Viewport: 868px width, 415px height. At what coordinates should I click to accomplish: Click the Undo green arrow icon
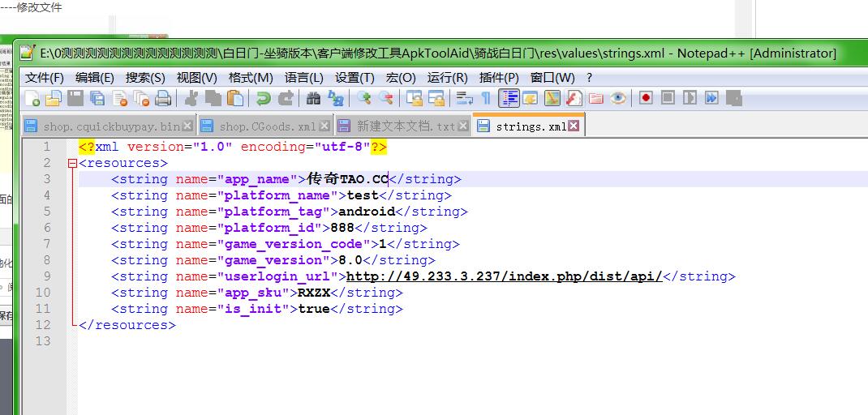(264, 98)
